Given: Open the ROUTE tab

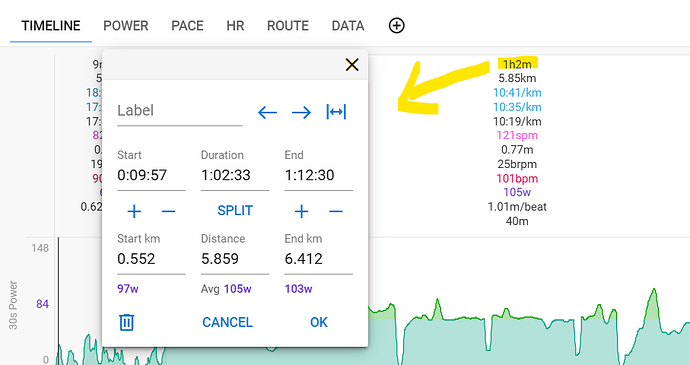Looking at the screenshot, I should 288,26.
